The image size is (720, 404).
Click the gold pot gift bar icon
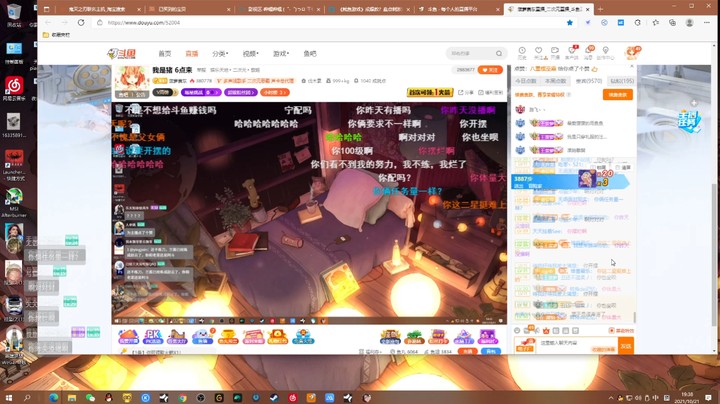(228, 337)
